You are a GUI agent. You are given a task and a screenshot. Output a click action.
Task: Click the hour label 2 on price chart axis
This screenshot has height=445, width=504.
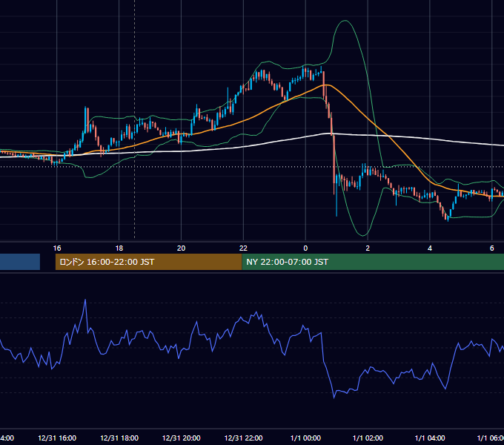pos(368,248)
